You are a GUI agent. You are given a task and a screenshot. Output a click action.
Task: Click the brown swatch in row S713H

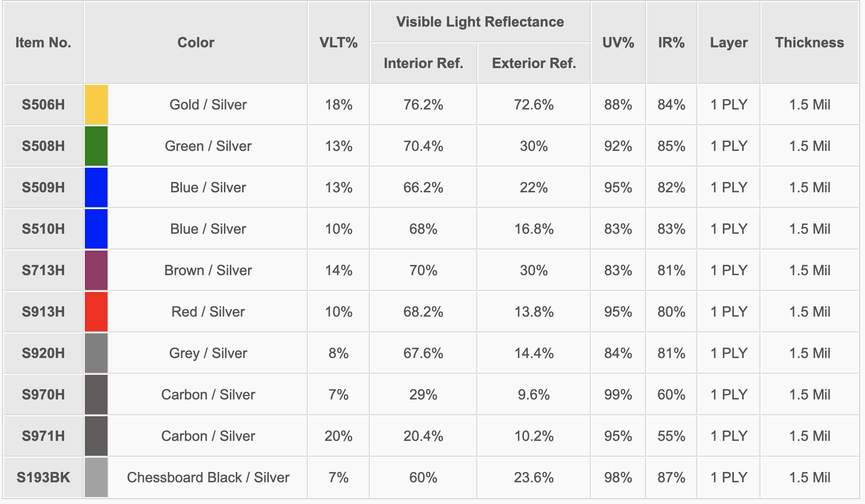(96, 270)
